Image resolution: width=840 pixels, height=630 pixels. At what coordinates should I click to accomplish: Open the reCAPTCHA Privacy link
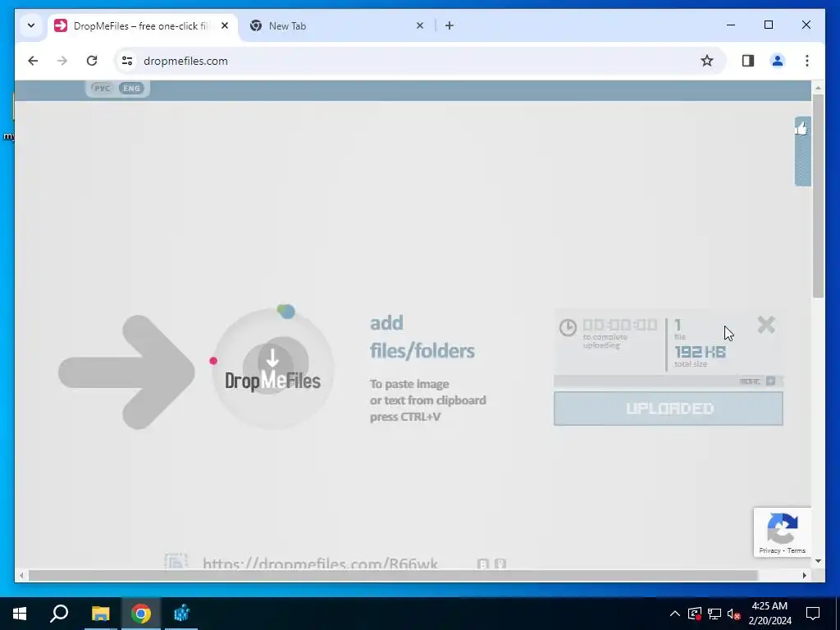pyautogui.click(x=769, y=550)
